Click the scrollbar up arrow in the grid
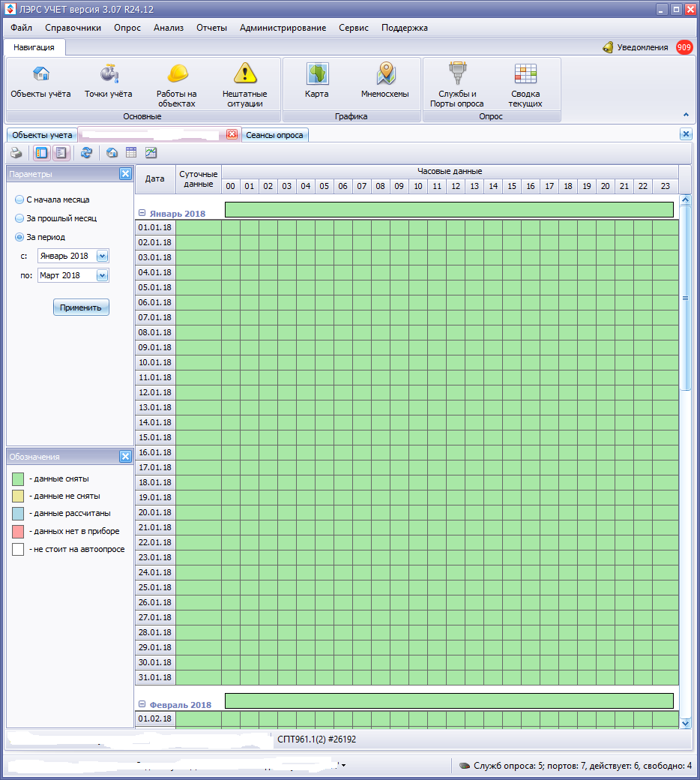700x780 pixels. pyautogui.click(x=686, y=200)
